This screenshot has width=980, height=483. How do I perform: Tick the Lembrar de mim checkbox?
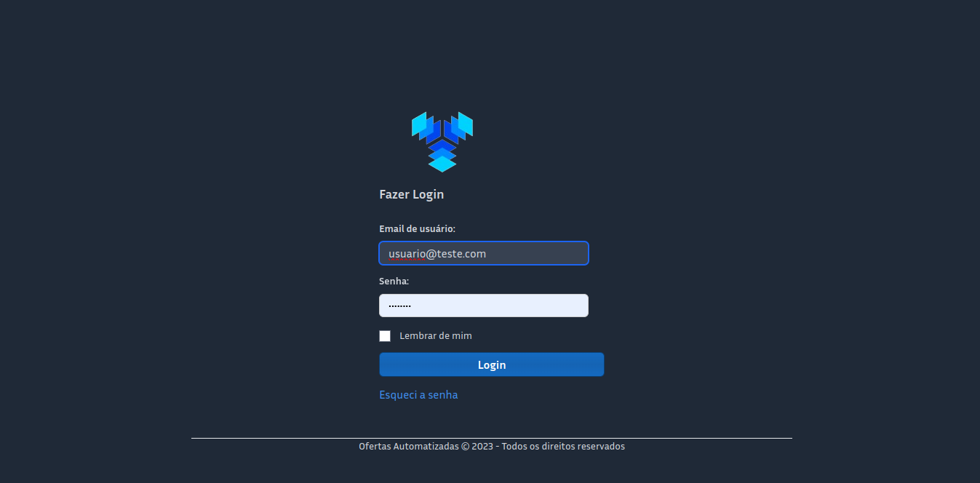(385, 336)
